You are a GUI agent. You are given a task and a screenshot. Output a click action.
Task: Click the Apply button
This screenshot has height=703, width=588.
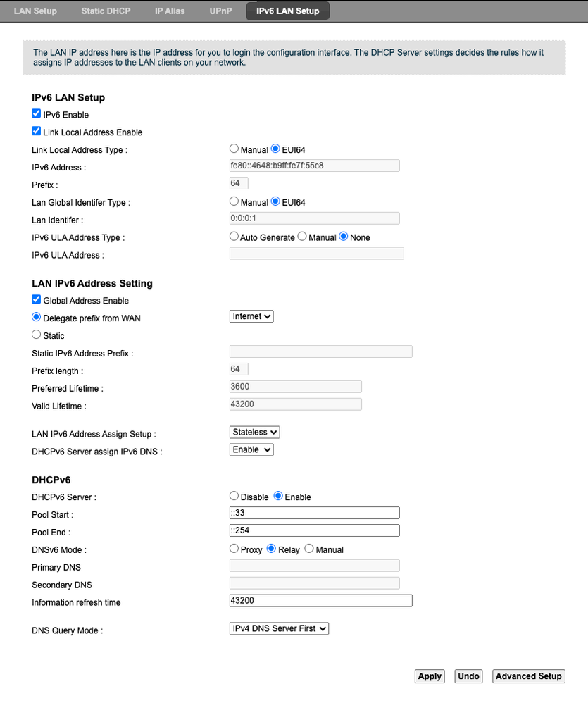pos(430,676)
